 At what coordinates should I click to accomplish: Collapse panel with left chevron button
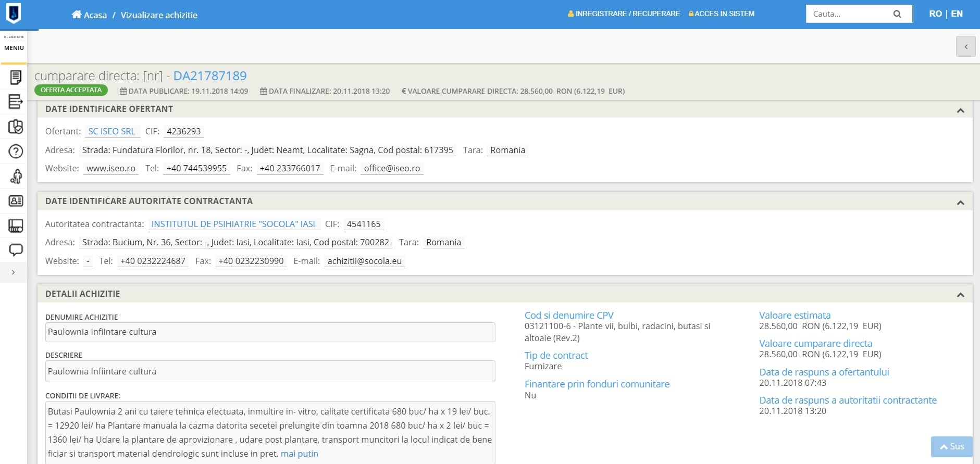965,46
